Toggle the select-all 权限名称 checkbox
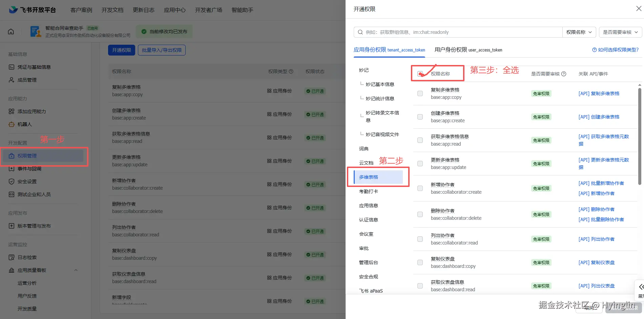Screen dimensions: 644x319 tap(420, 74)
